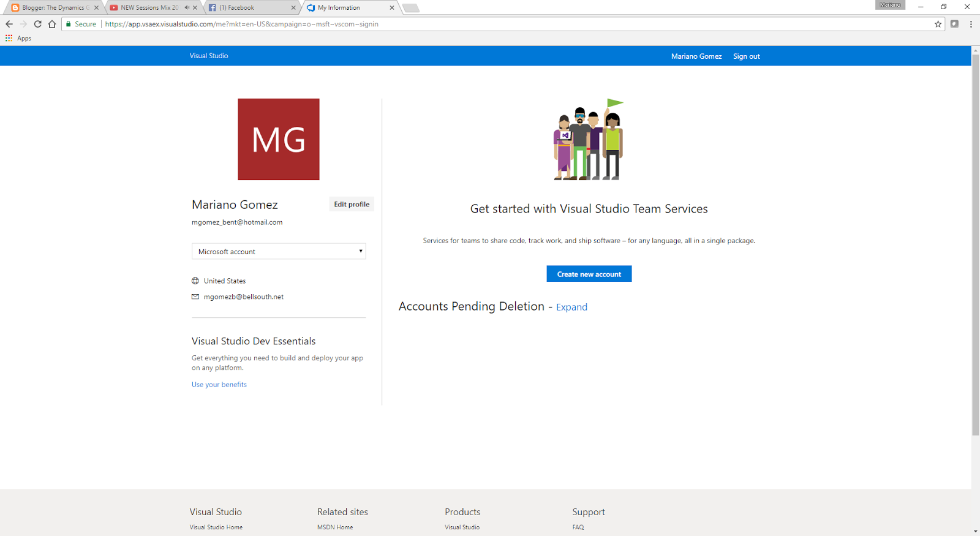Click the MG profile avatar
This screenshot has width=980, height=536.
(x=279, y=139)
